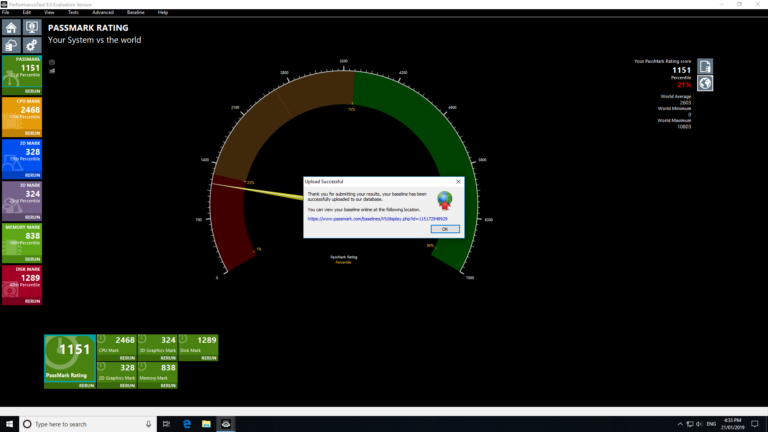Viewport: 768px width, 432px height.
Task: Rerun under the bottom 3D Graphics Mark tile
Action: click(x=168, y=358)
